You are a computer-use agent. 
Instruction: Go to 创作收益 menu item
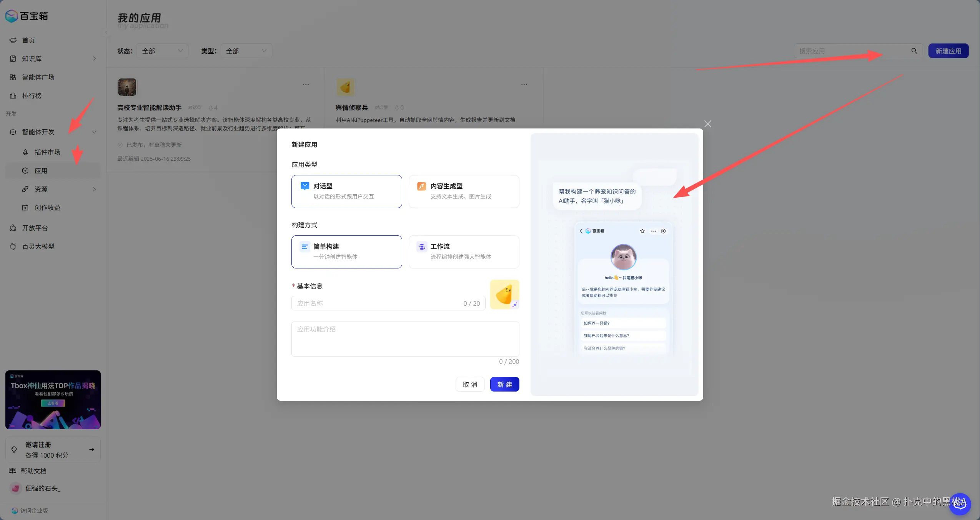coord(47,208)
